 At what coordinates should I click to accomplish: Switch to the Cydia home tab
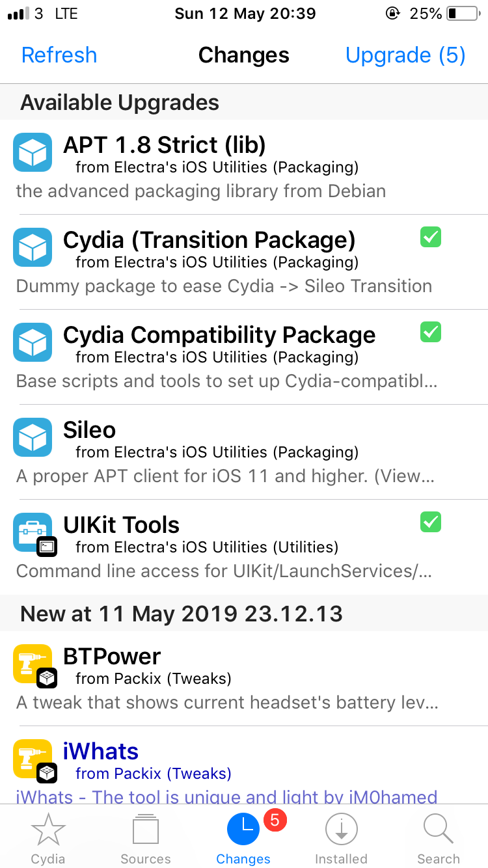point(48,838)
